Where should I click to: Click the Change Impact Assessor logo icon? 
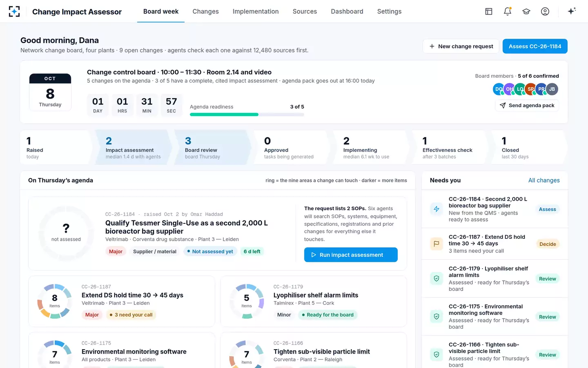coord(14,11)
